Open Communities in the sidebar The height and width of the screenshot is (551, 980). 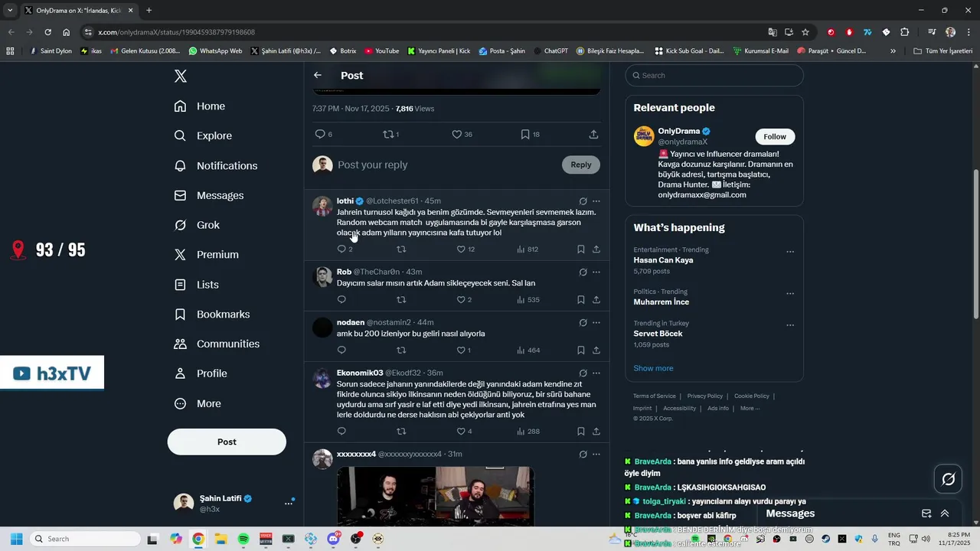(x=217, y=344)
